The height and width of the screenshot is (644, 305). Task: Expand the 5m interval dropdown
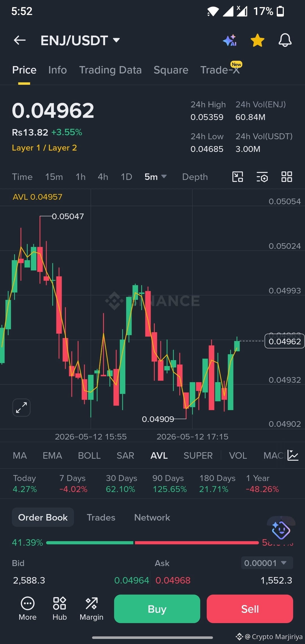click(155, 177)
